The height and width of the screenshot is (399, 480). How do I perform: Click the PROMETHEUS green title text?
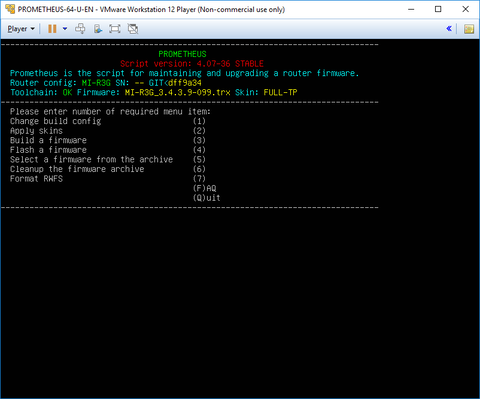tap(182, 54)
